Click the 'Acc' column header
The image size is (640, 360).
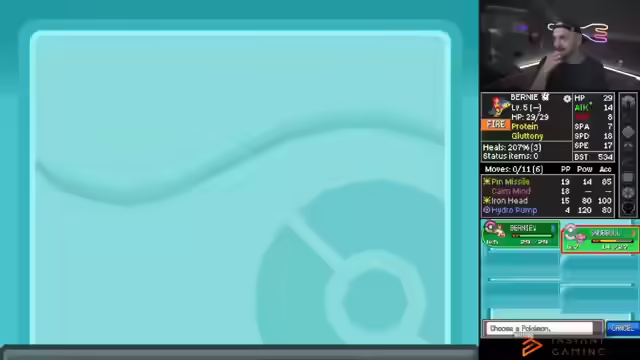605,169
